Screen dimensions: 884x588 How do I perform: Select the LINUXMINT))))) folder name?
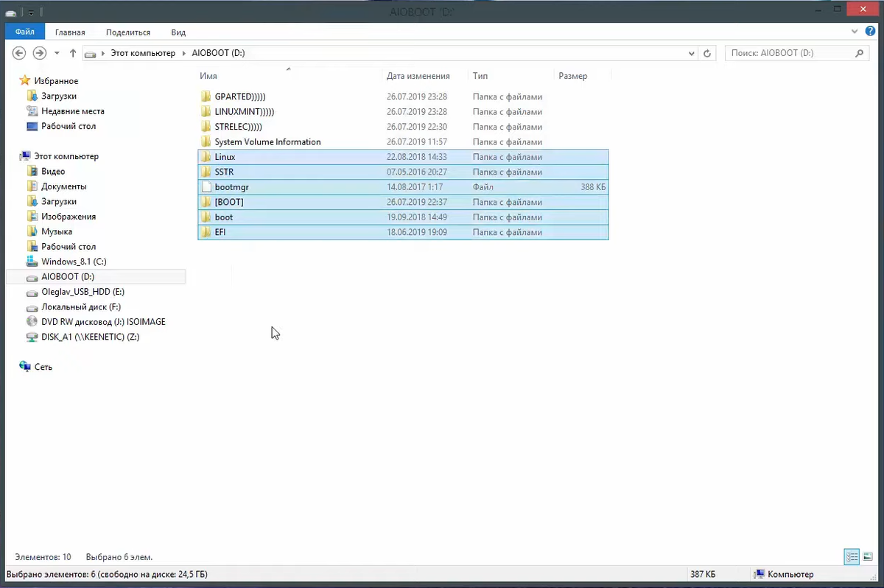click(245, 112)
